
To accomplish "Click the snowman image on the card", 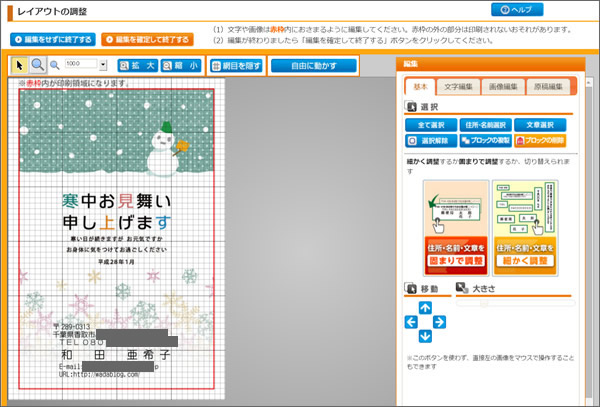I will 167,149.
